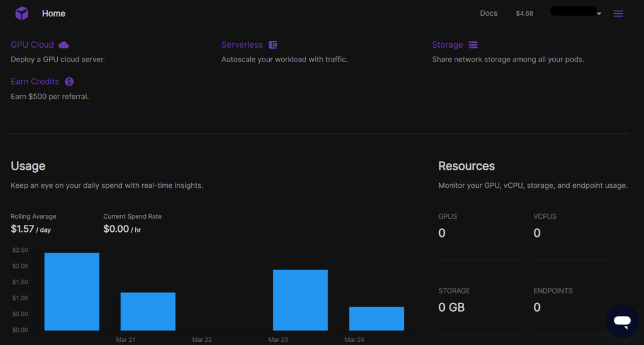Open the Earn Credits referral link
Image resolution: width=644 pixels, height=345 pixels.
[x=35, y=82]
